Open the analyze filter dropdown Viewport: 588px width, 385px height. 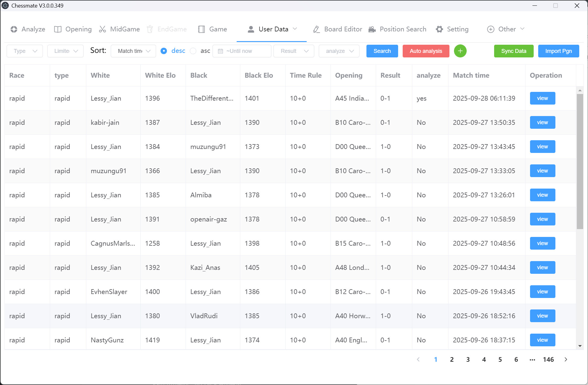339,51
